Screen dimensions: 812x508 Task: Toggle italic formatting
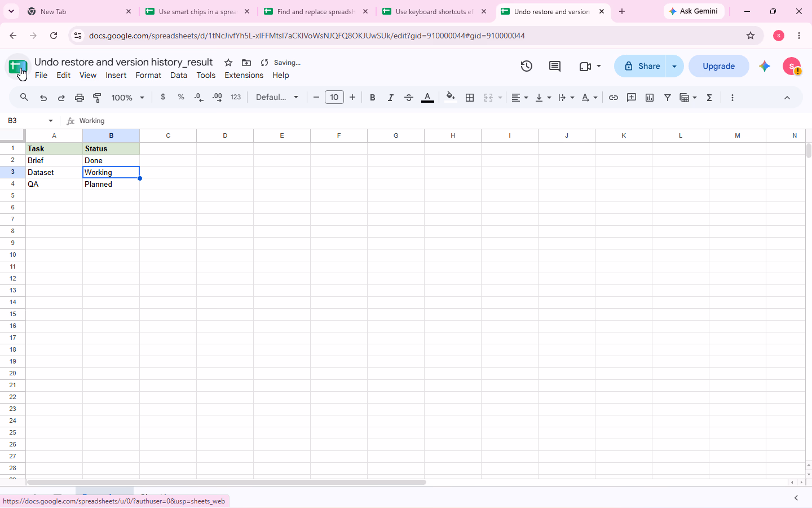[390, 98]
